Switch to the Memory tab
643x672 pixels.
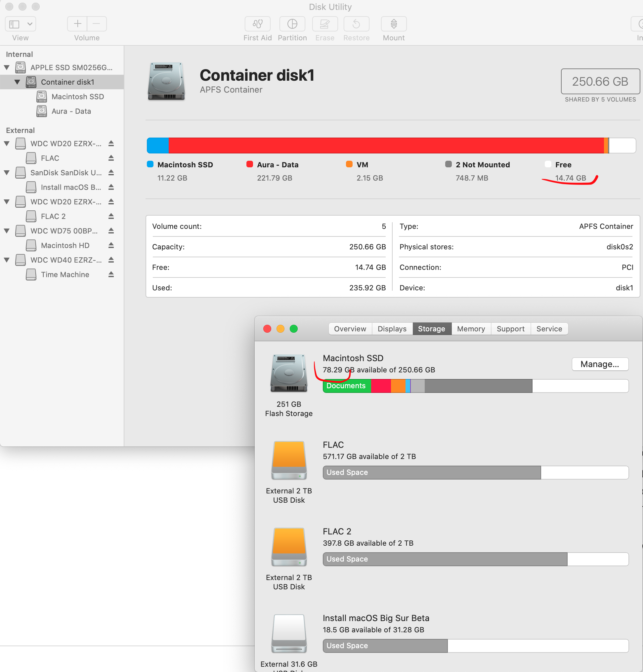(471, 329)
